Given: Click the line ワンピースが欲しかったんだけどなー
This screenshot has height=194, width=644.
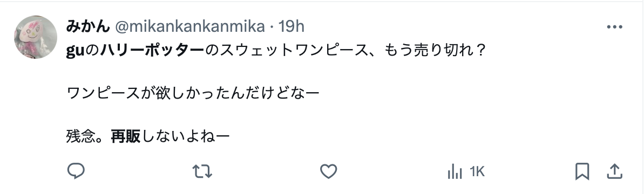Looking at the screenshot, I should (x=193, y=94).
